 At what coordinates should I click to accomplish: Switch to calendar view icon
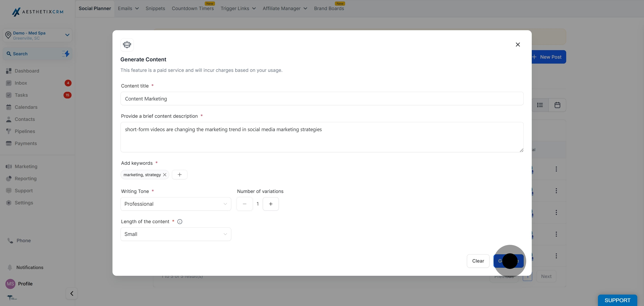[x=557, y=105]
